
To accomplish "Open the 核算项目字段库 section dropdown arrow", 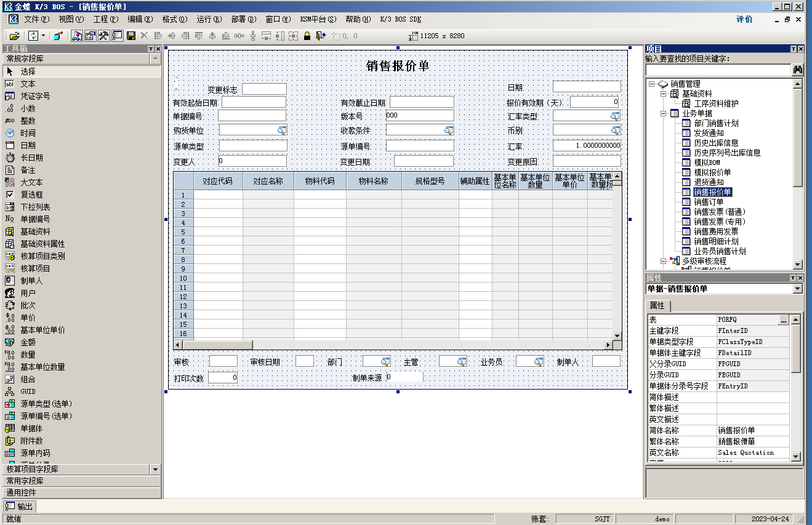I will tap(155, 469).
